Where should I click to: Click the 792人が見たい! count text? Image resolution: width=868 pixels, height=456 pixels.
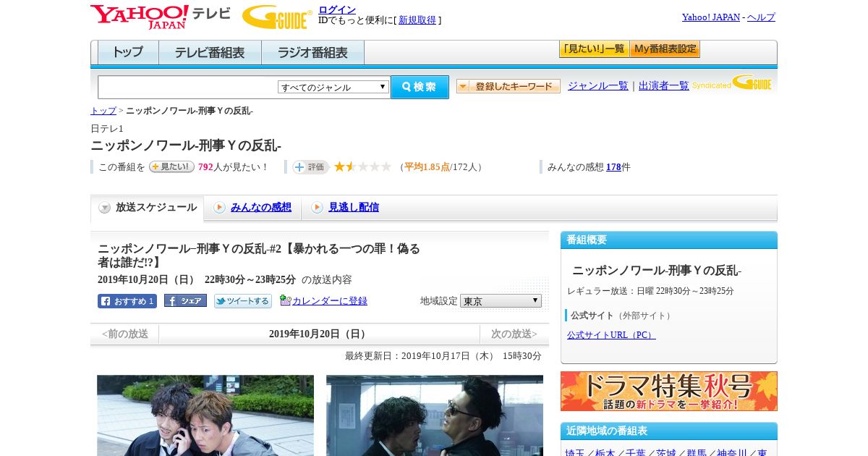click(x=234, y=167)
